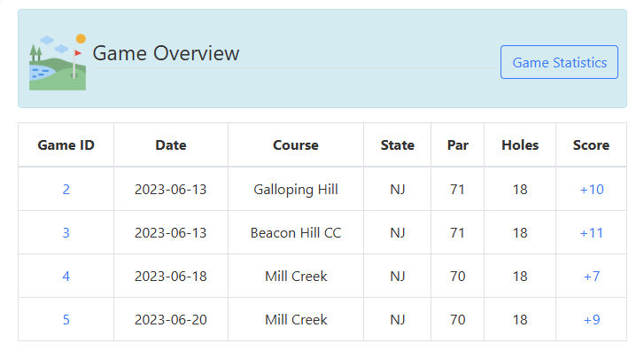
Task: Click the golf course landscape icon
Action: (58, 62)
